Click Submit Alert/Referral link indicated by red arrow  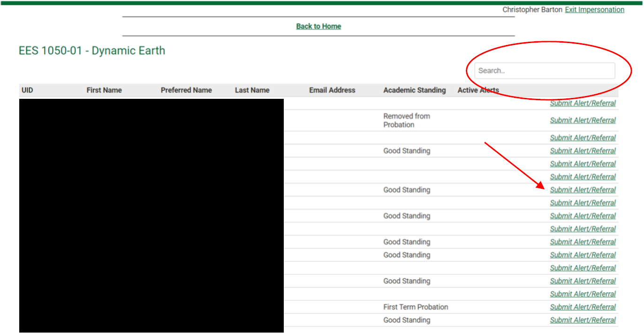click(583, 190)
